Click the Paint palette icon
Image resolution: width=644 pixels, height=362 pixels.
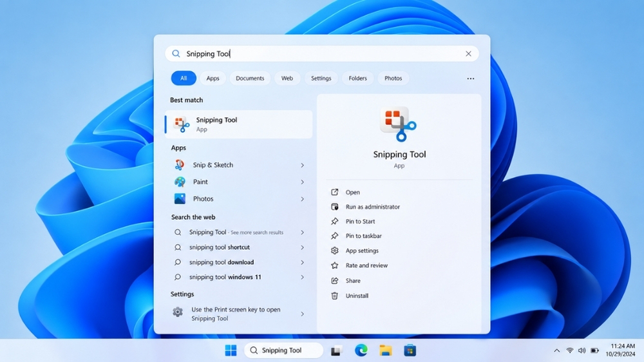click(x=180, y=182)
